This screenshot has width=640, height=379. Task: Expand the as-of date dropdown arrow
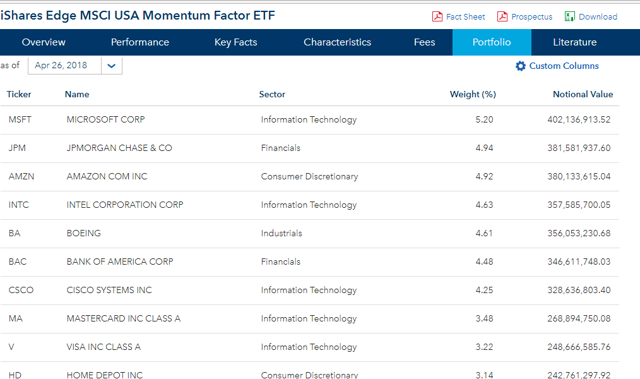(111, 66)
